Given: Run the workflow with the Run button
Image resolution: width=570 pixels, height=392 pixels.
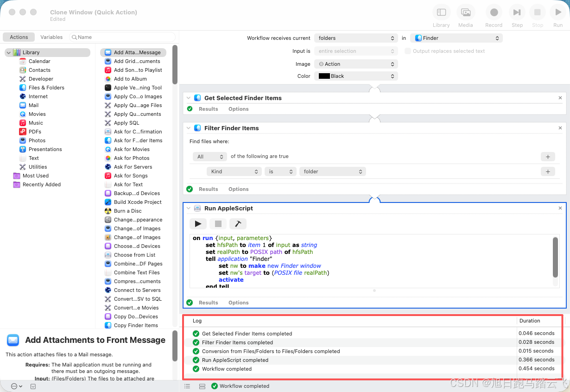Looking at the screenshot, I should pyautogui.click(x=558, y=13).
